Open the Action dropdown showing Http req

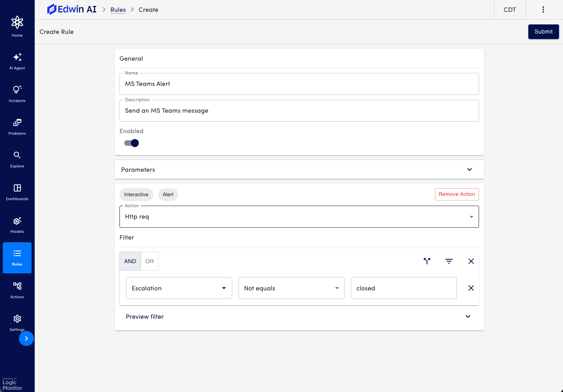coord(299,217)
